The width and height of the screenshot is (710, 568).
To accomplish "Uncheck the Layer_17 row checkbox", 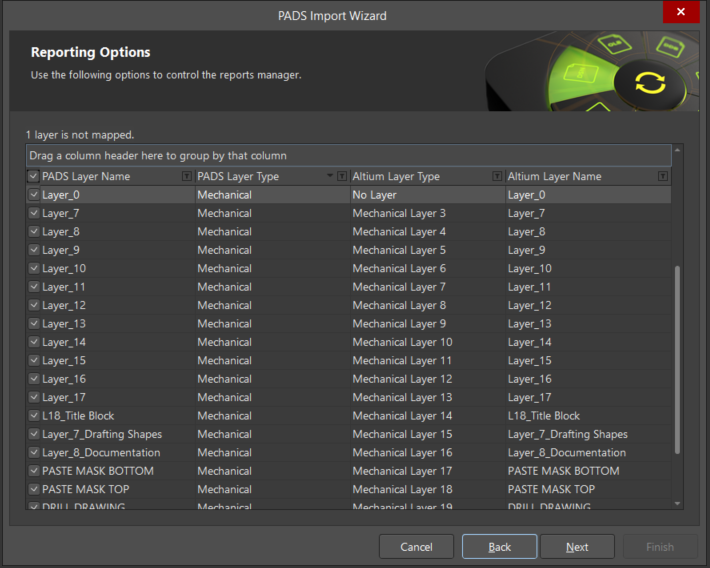I will tap(34, 397).
